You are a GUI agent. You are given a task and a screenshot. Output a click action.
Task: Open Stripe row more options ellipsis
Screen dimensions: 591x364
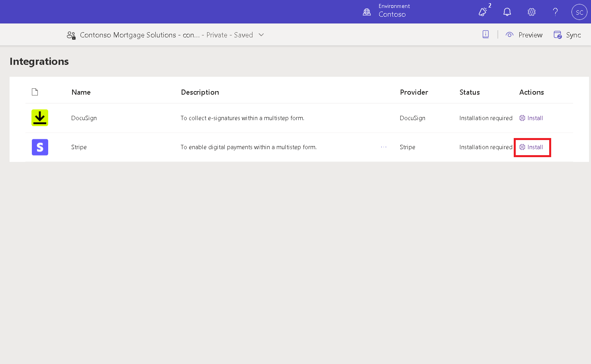click(x=384, y=147)
